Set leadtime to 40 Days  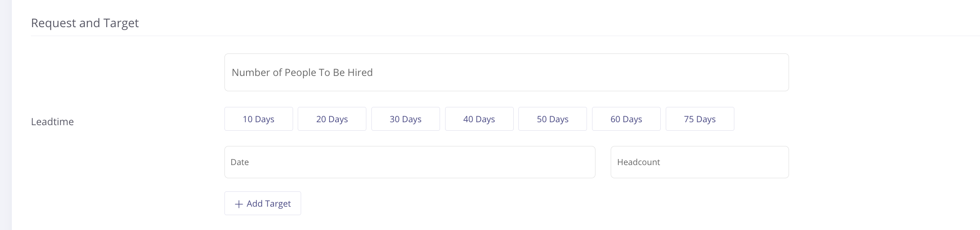click(479, 119)
